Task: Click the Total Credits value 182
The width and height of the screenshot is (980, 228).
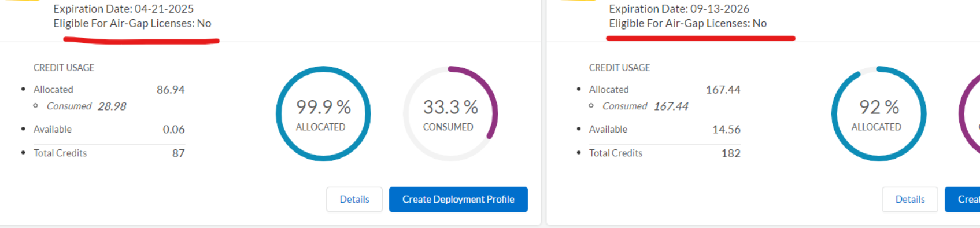Action: [x=731, y=153]
